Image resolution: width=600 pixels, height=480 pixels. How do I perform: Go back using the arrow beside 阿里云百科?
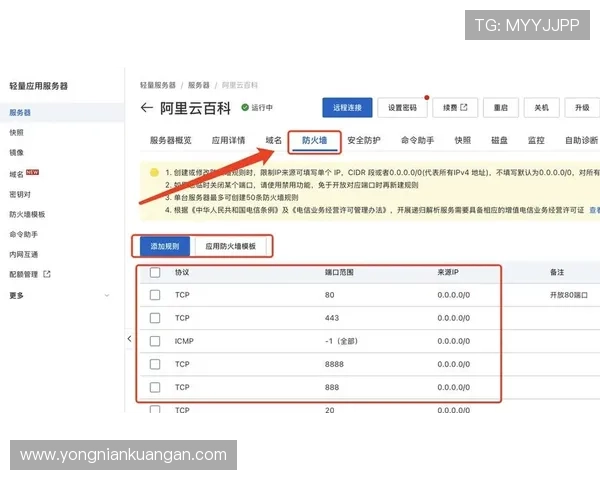tap(147, 108)
